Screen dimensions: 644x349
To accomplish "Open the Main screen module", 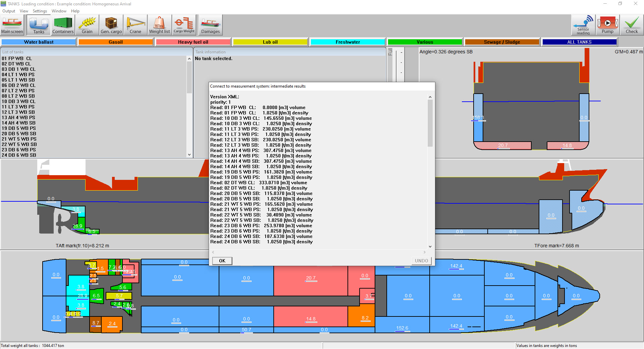I will [x=12, y=25].
